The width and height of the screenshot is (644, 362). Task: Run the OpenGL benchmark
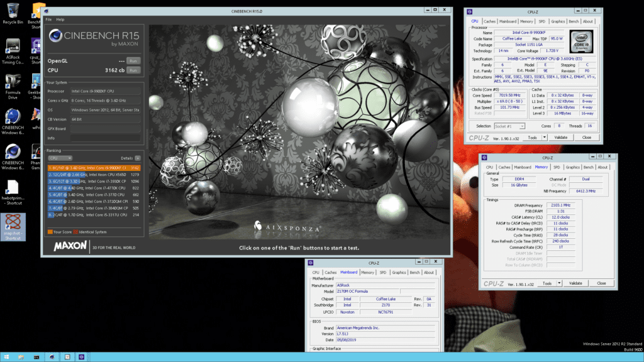[133, 61]
